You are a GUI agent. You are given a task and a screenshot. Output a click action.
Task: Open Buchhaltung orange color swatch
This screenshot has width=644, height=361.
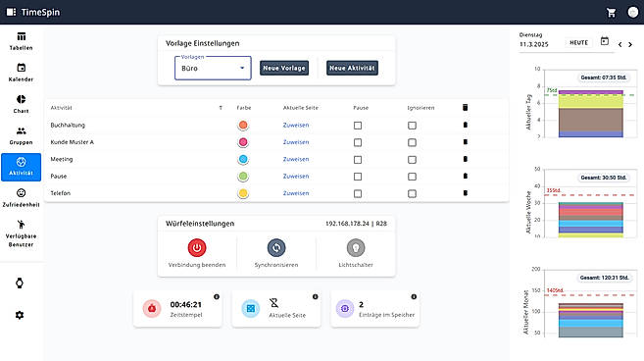(x=243, y=125)
